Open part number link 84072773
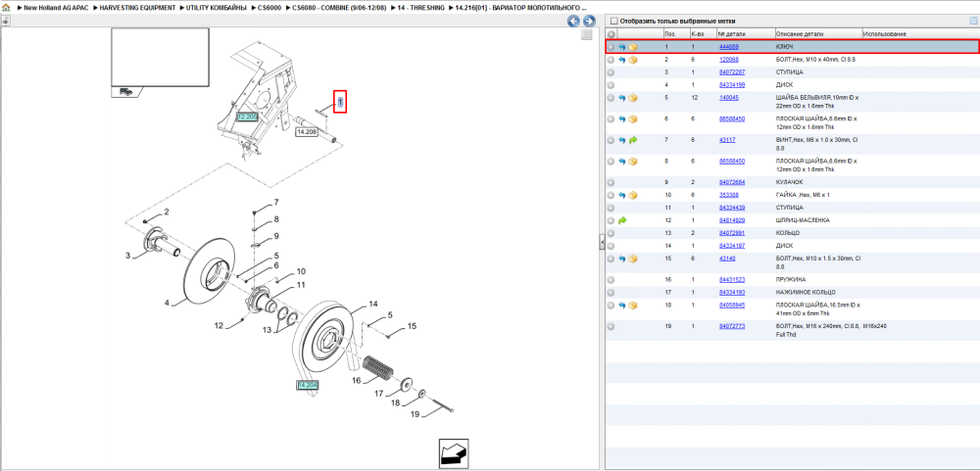980x471 pixels. [732, 327]
